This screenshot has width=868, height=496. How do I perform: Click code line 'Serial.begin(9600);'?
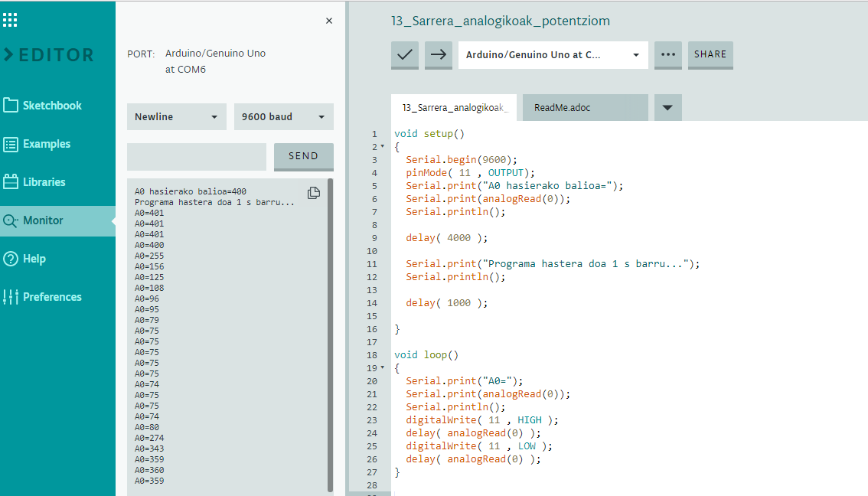point(462,160)
